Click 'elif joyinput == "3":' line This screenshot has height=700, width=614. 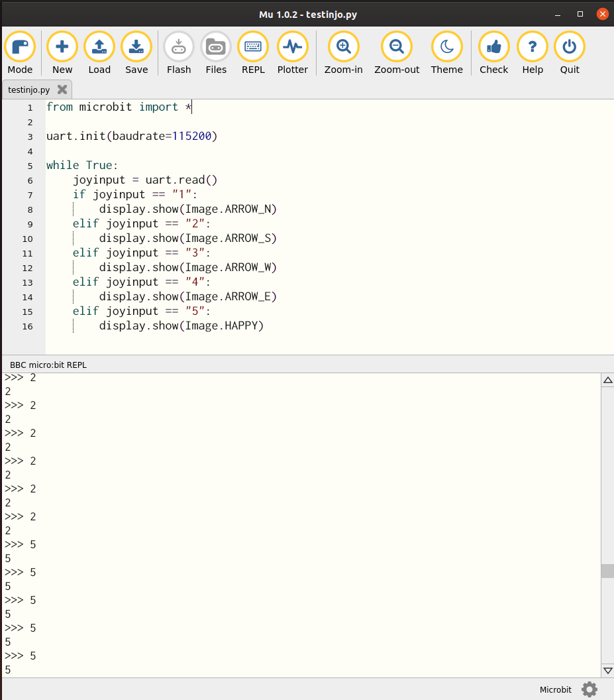pos(142,253)
